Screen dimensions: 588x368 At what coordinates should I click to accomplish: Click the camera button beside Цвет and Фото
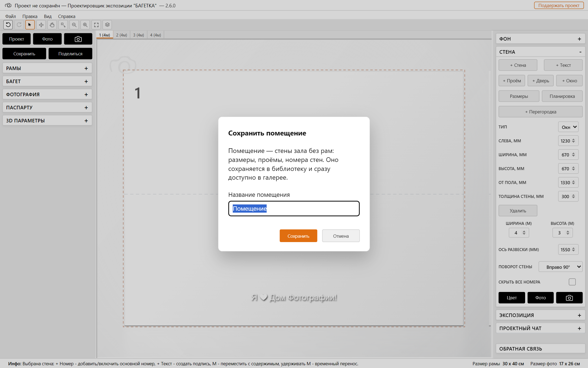[569, 298]
